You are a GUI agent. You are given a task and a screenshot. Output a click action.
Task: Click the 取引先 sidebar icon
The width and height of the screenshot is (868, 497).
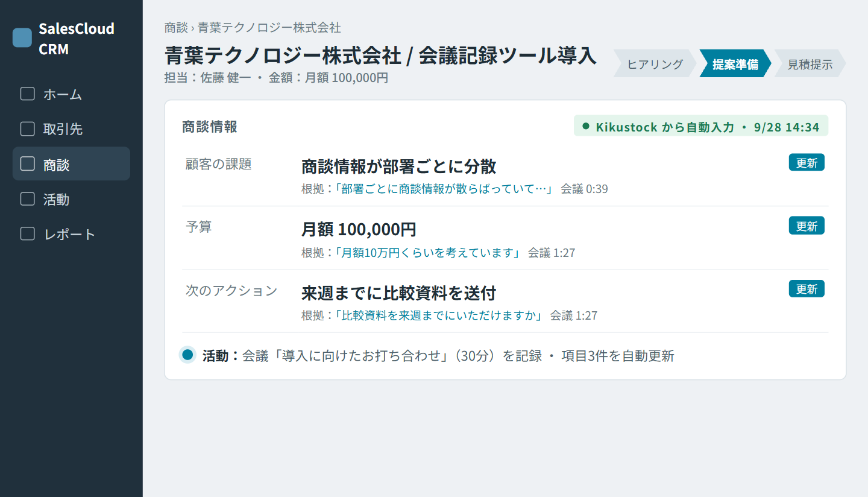(28, 129)
